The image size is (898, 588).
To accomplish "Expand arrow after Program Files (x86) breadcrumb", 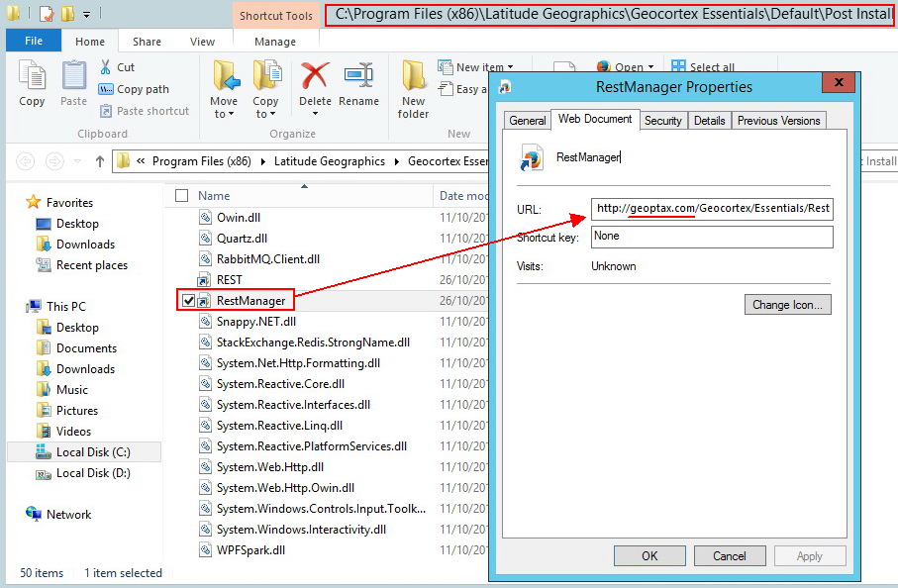I will pyautogui.click(x=263, y=162).
